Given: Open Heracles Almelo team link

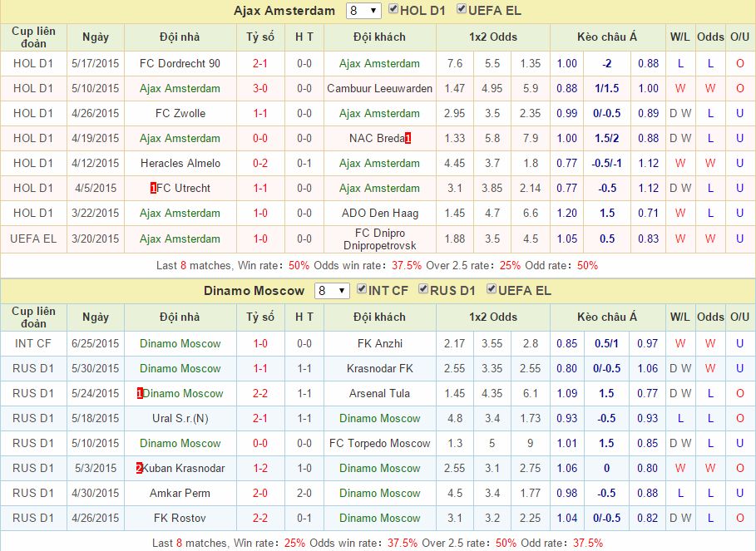Looking at the screenshot, I should pyautogui.click(x=180, y=163).
